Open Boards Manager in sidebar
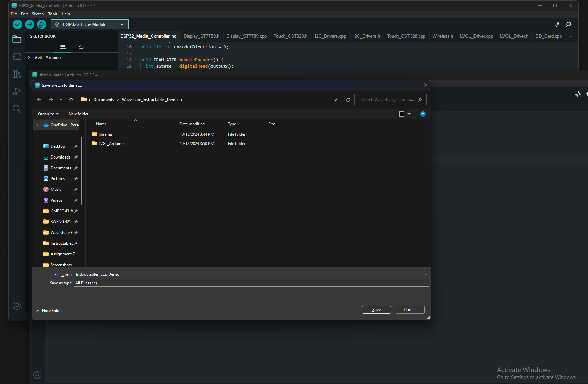 17,57
